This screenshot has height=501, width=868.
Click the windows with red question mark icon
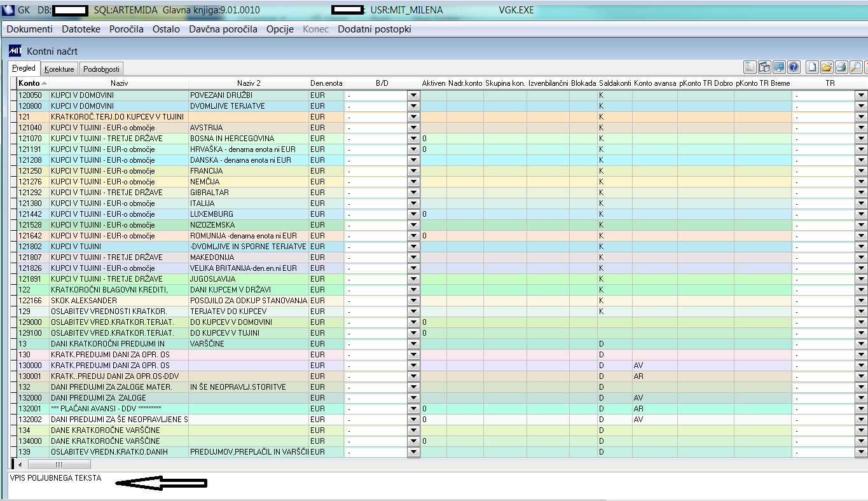tap(764, 67)
